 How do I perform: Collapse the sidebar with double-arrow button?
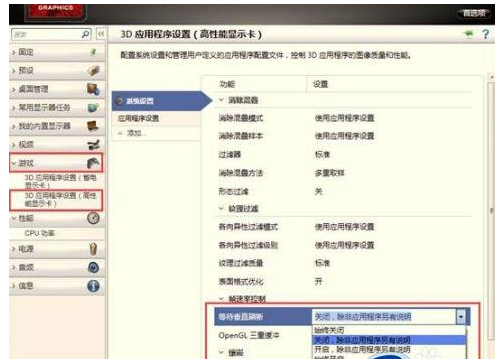coord(101,34)
